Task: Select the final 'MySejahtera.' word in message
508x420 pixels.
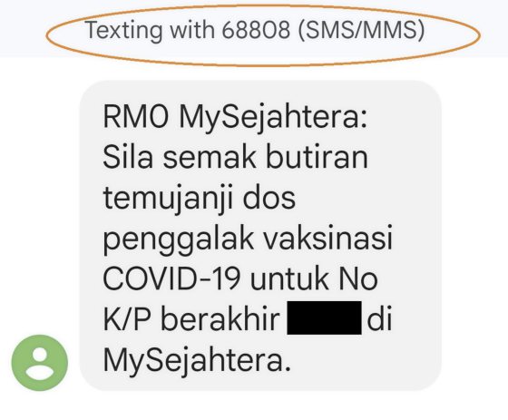Action: [197, 361]
